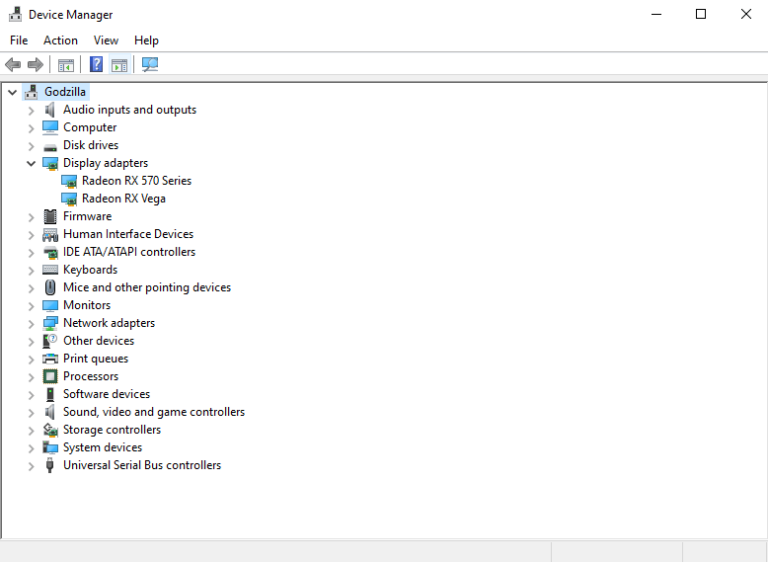This screenshot has height=562, width=768.
Task: Click the Universal Serial Bus plug icon
Action: point(49,465)
